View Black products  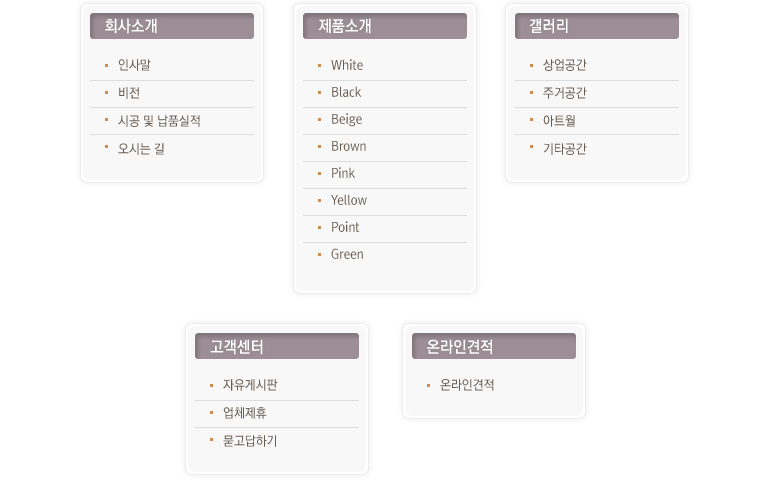point(346,92)
